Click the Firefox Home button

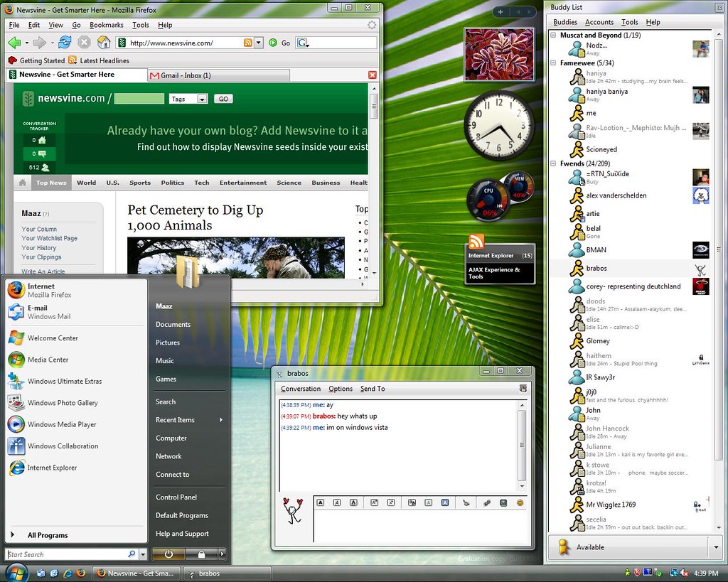(x=105, y=42)
